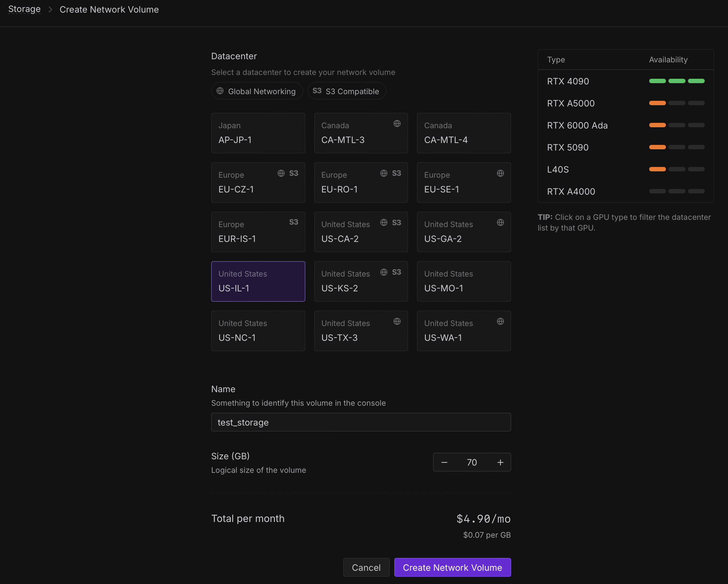This screenshot has width=728, height=584.
Task: Decrease volume size with minus button
Action: [444, 462]
